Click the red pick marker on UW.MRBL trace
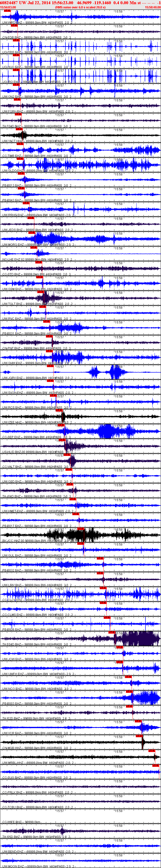Image resolution: width=161 pixels, height=868 pixels. click(152, 751)
